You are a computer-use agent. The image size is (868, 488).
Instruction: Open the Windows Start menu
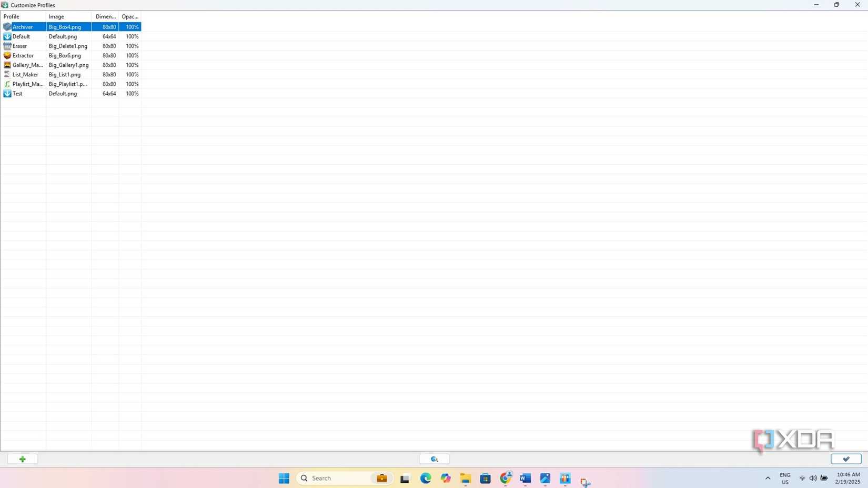pyautogui.click(x=284, y=478)
